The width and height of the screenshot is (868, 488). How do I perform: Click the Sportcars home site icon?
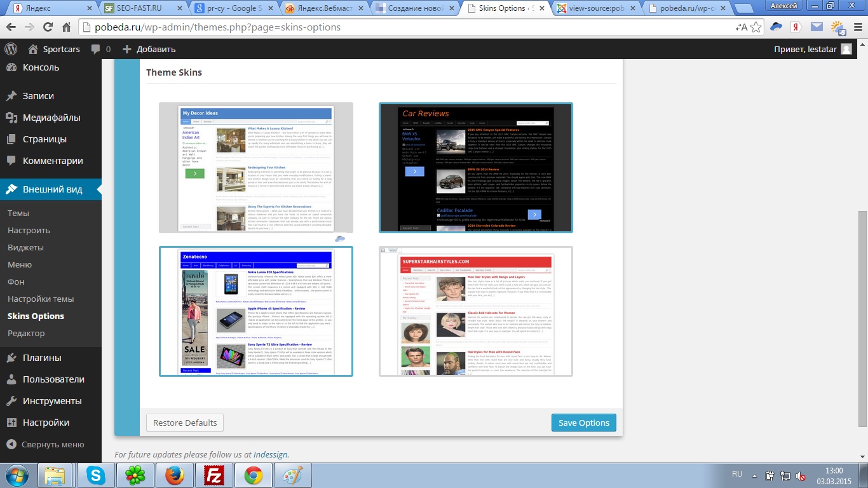point(33,49)
